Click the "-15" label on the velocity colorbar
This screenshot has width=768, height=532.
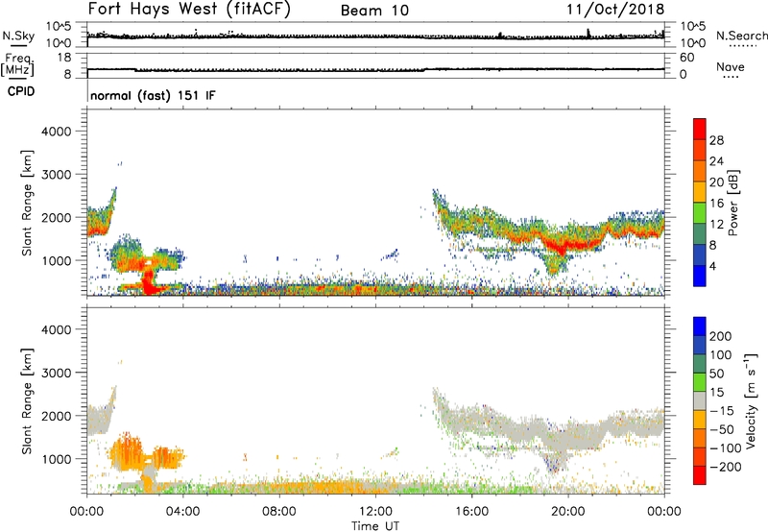[722, 411]
